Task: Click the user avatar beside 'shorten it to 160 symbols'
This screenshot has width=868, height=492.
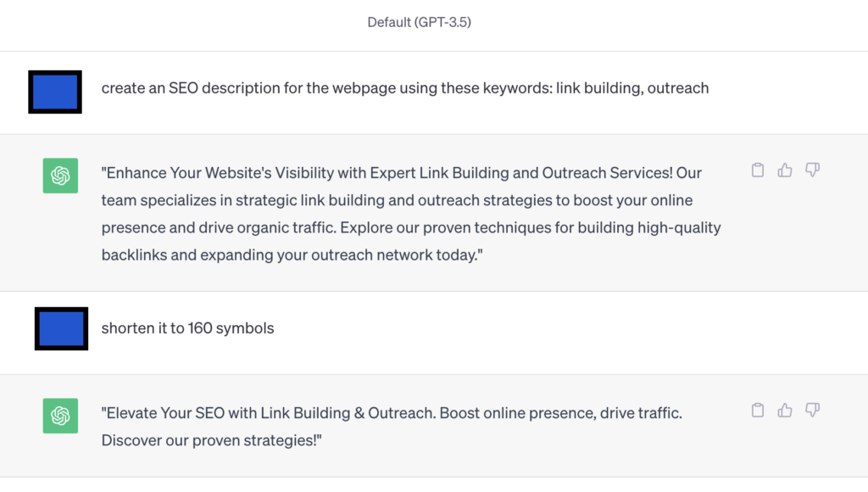Action: click(61, 328)
